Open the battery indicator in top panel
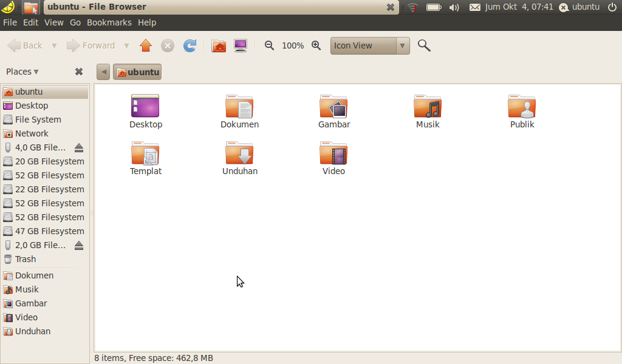 pos(434,7)
